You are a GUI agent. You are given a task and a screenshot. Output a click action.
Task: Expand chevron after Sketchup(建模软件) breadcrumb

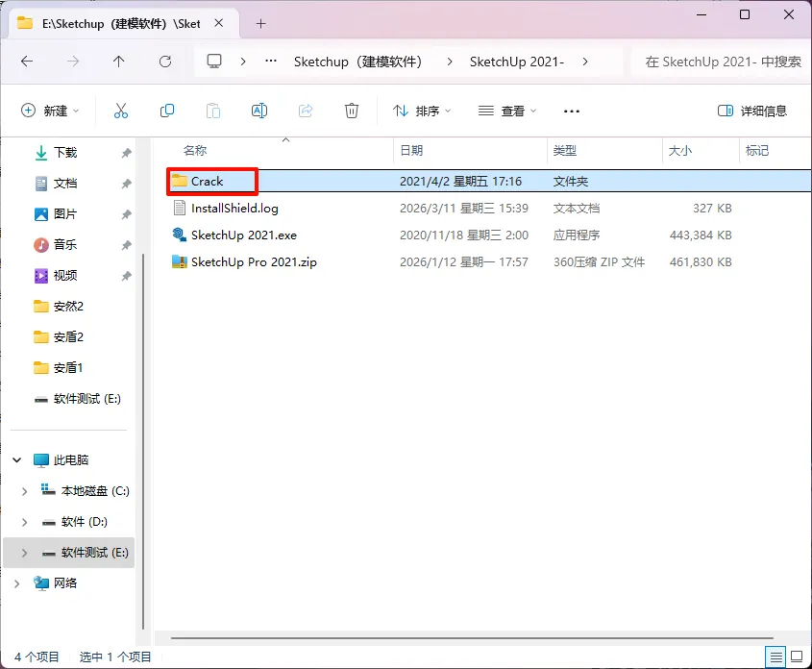point(450,62)
